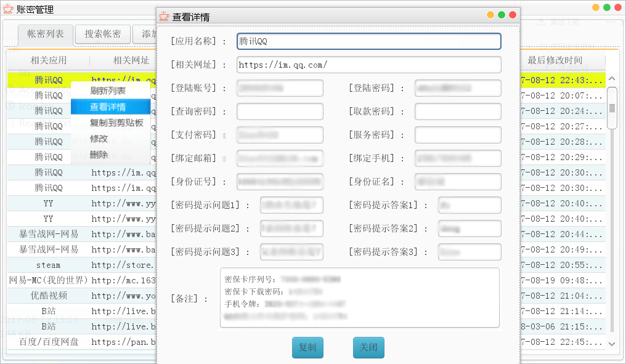Viewport: 626px width, 364px height.
Task: Close the 查看详情 dialog with red dot
Action: [513, 15]
